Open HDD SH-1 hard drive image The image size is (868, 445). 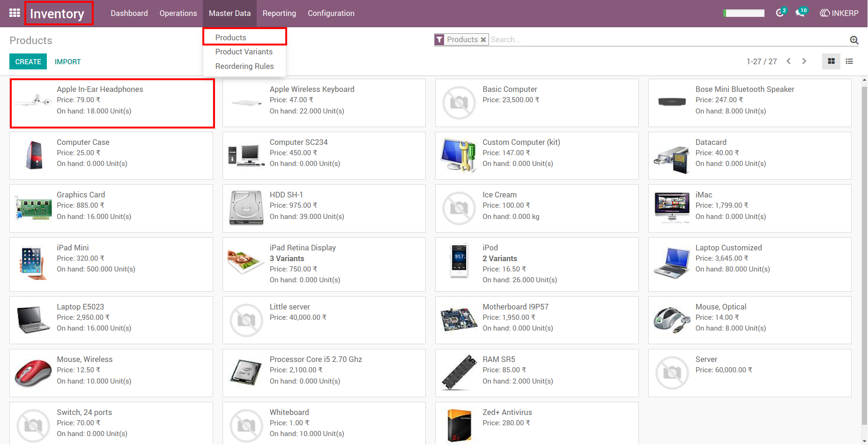(x=246, y=208)
